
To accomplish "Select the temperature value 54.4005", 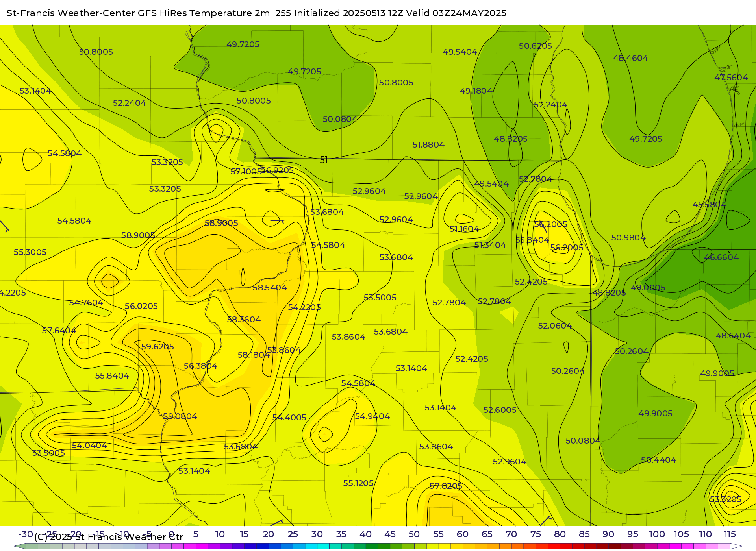I will [x=289, y=418].
